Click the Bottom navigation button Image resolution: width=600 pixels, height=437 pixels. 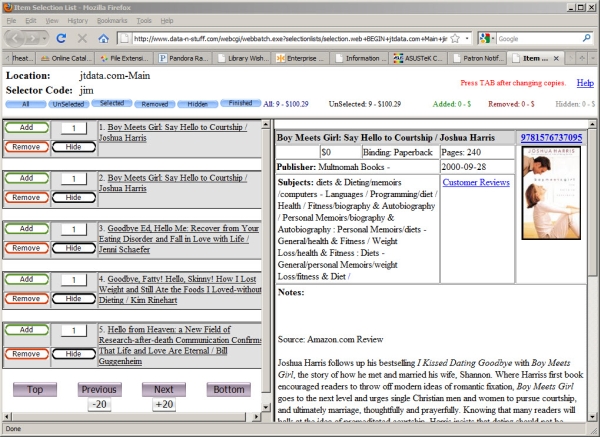coord(229,390)
